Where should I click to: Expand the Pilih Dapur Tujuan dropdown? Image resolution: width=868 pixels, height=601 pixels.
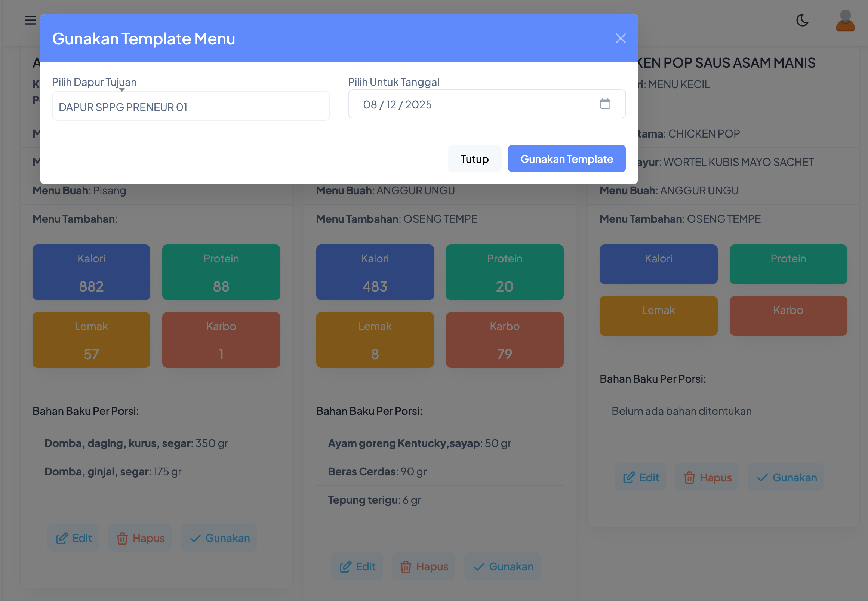(x=191, y=107)
